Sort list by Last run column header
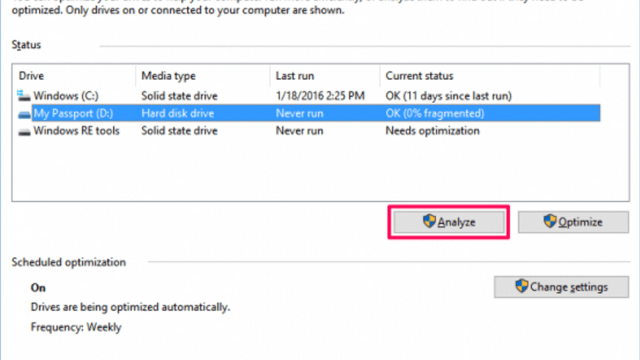Viewport: 640px width, 360px height. tap(325, 76)
